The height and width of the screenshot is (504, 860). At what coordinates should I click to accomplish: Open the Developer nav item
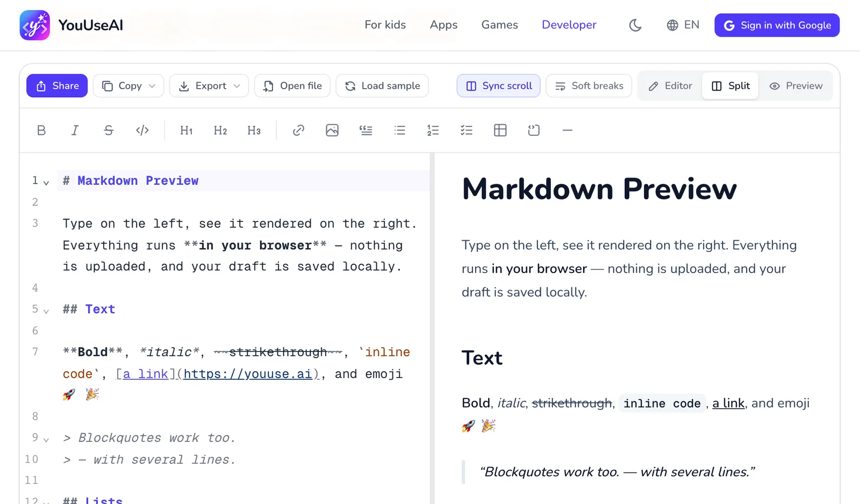pyautogui.click(x=569, y=25)
